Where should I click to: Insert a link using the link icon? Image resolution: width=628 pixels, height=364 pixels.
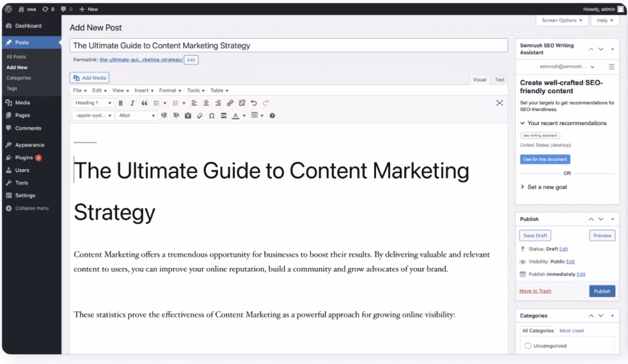[230, 103]
